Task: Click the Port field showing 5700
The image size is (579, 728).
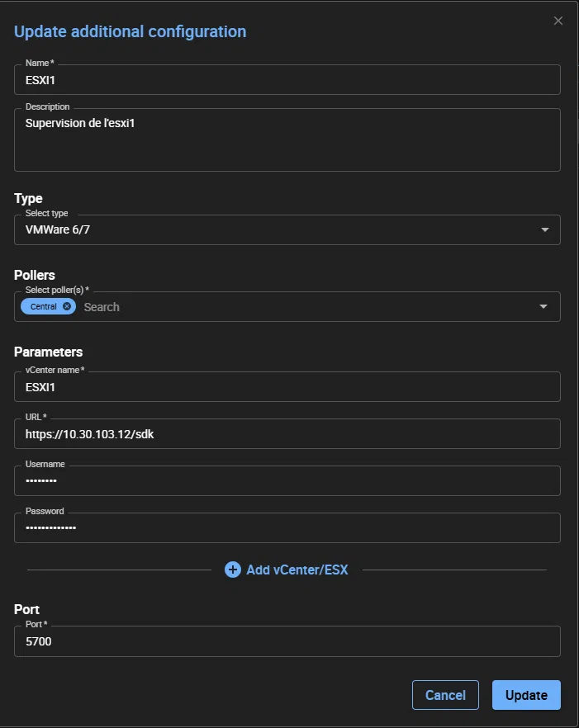Action: [x=287, y=641]
